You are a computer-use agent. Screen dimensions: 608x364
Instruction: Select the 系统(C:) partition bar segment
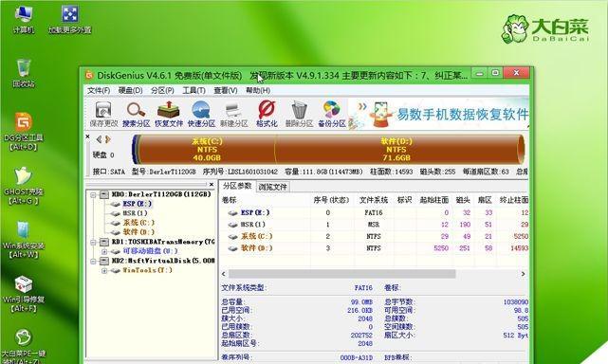click(x=207, y=149)
